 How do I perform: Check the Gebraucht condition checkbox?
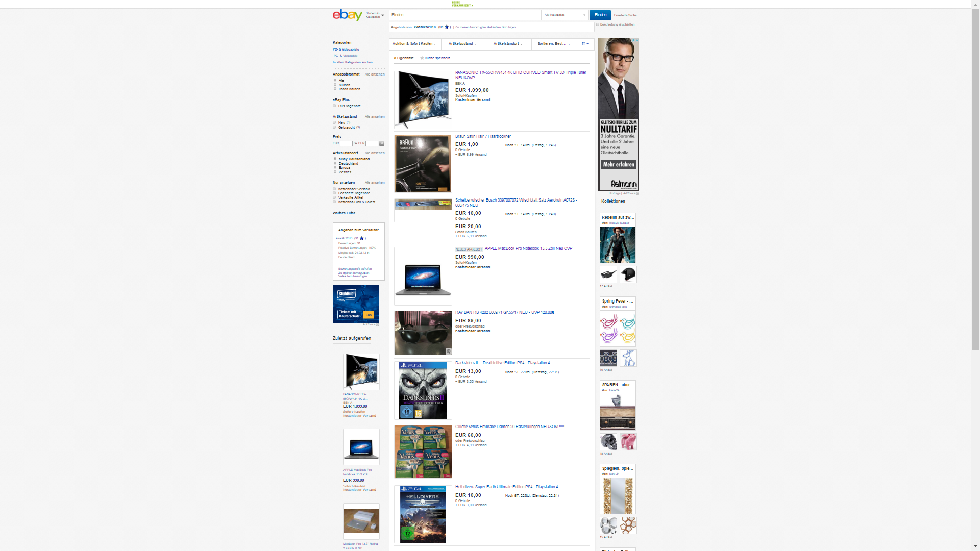[x=334, y=127]
